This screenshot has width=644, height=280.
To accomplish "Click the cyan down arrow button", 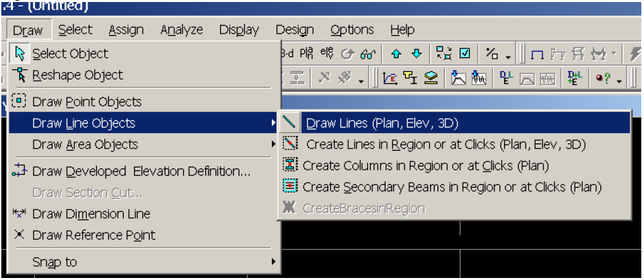I will [x=417, y=54].
